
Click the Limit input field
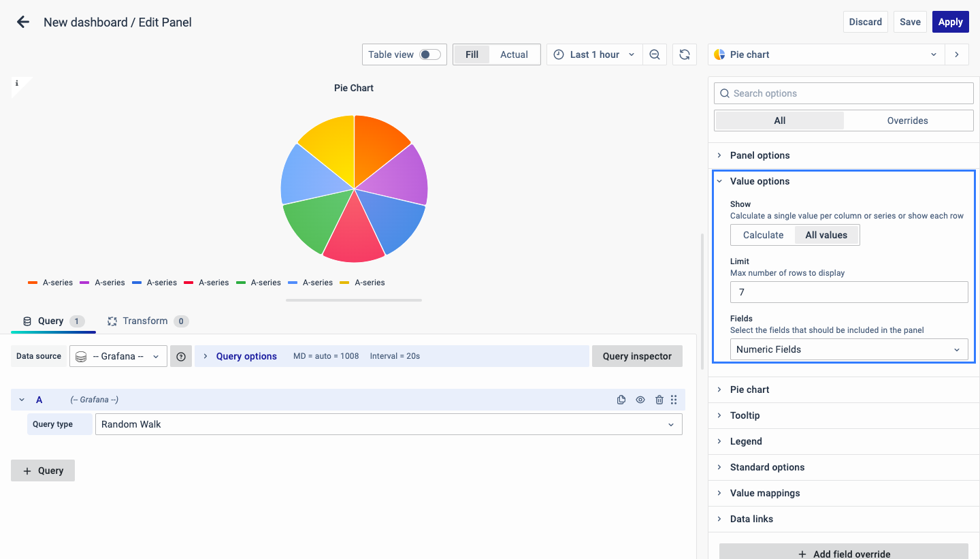click(849, 292)
